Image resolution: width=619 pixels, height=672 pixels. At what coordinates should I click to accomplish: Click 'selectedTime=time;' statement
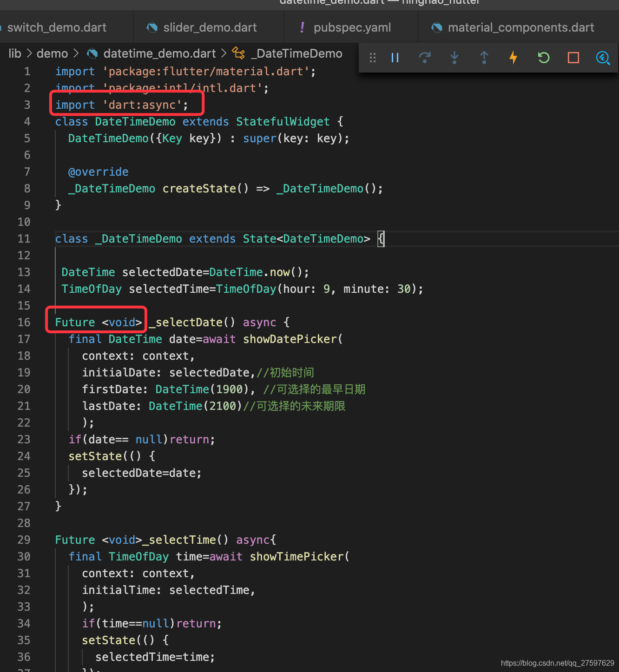point(155,657)
